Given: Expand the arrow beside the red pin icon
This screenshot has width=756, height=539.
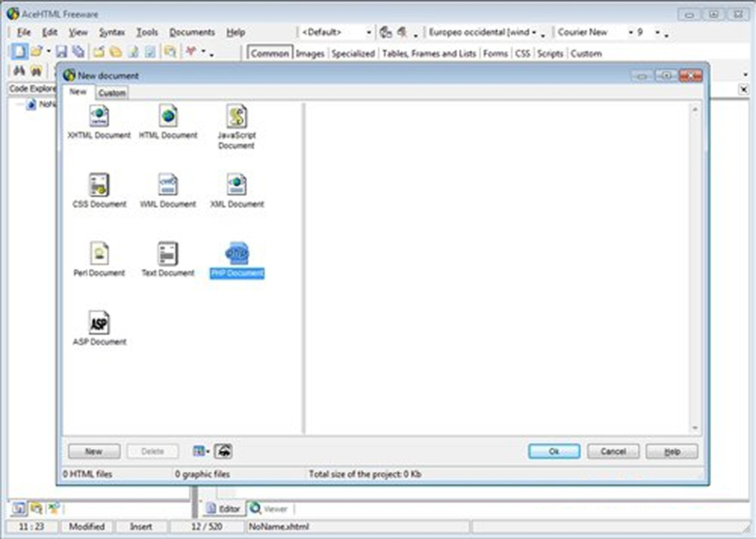Looking at the screenshot, I should (203, 51).
